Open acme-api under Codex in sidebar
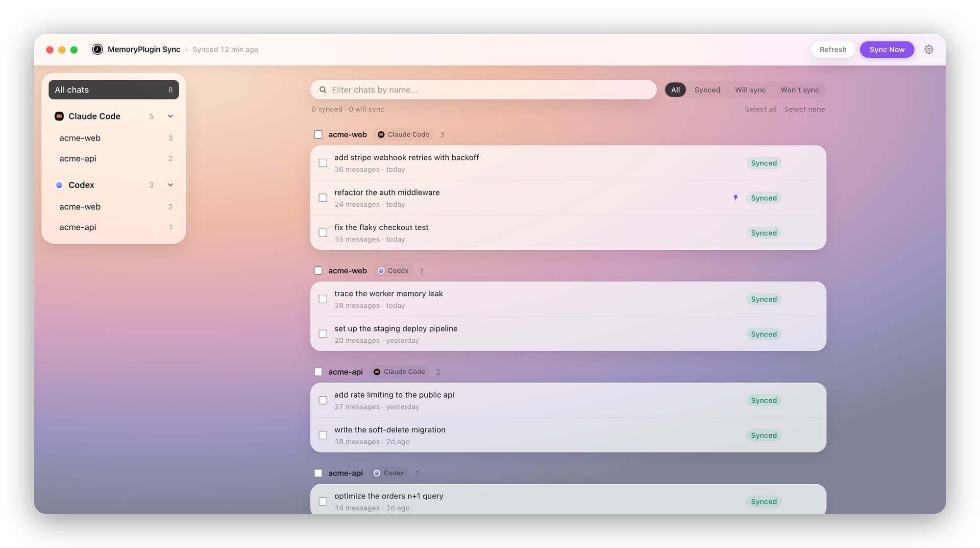 [x=114, y=227]
